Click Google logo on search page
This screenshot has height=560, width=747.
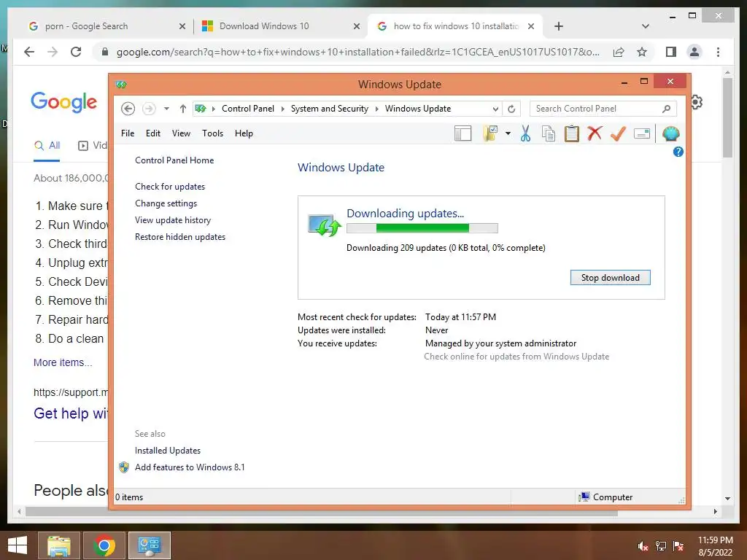tap(64, 102)
